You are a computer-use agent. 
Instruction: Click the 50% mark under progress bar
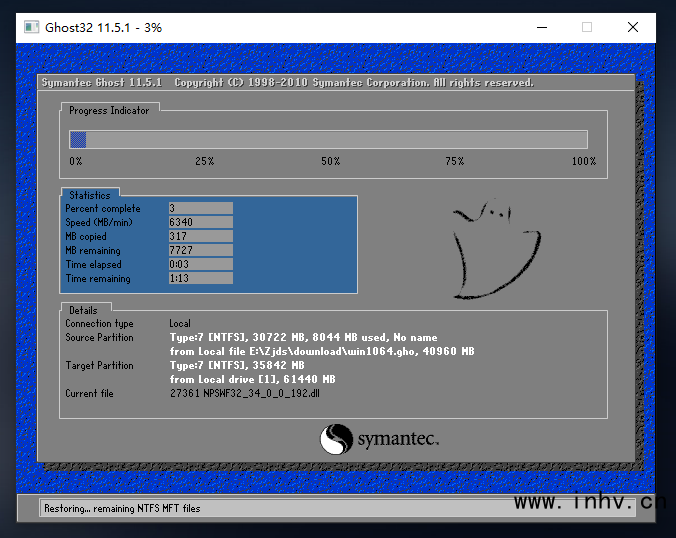point(330,161)
